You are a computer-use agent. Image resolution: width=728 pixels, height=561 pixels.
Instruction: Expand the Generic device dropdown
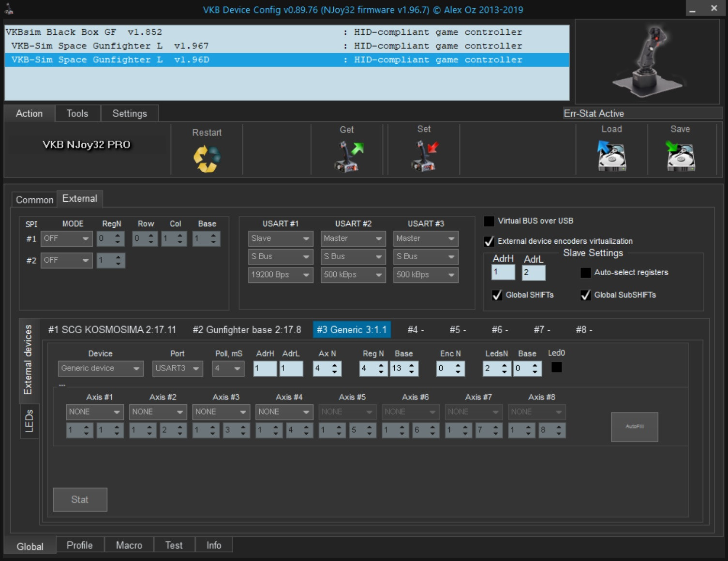click(101, 369)
